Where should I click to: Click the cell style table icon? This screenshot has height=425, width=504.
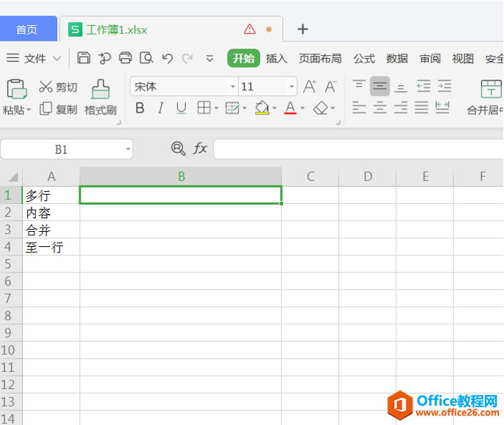click(232, 108)
